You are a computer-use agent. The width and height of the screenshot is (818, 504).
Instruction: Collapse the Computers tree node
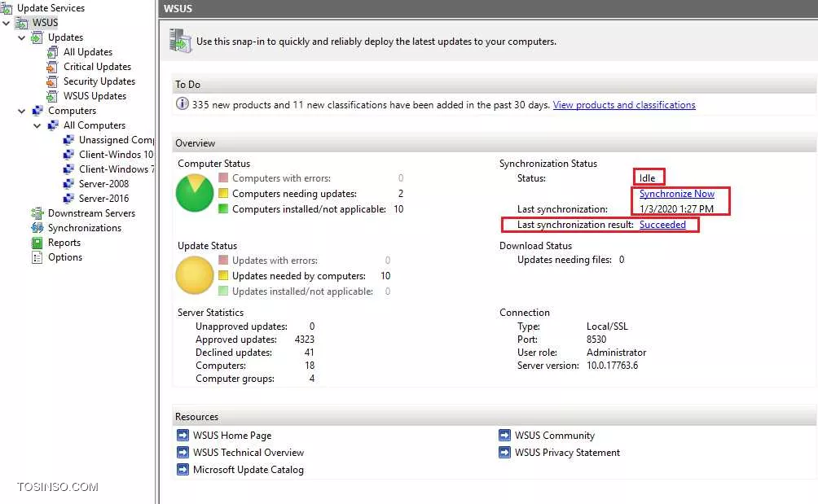21,111
